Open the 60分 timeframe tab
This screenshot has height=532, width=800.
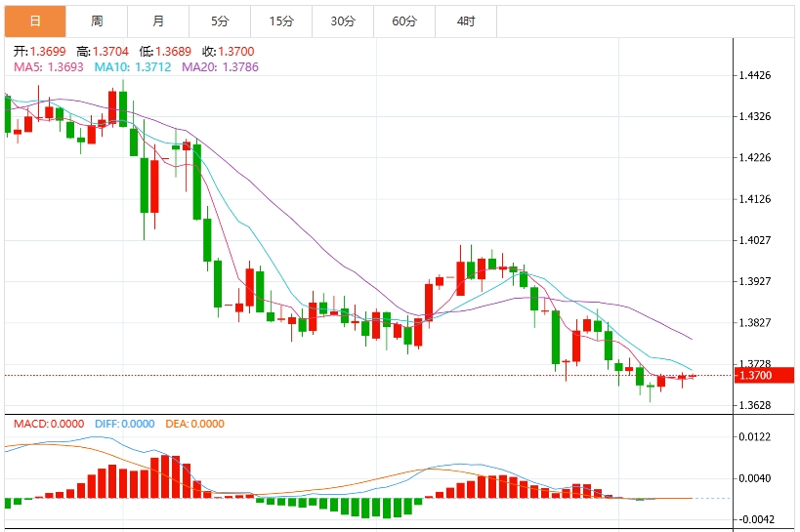pos(404,21)
